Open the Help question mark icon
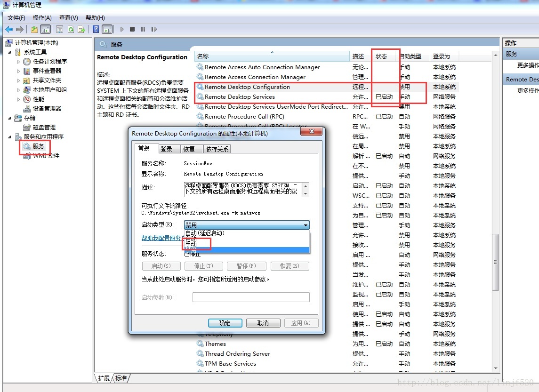 pos(96,30)
